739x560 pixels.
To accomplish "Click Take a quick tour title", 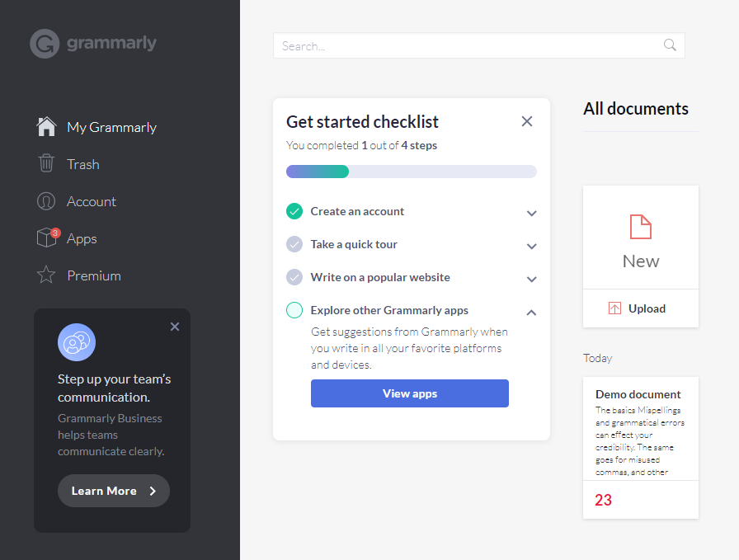I will pos(354,244).
